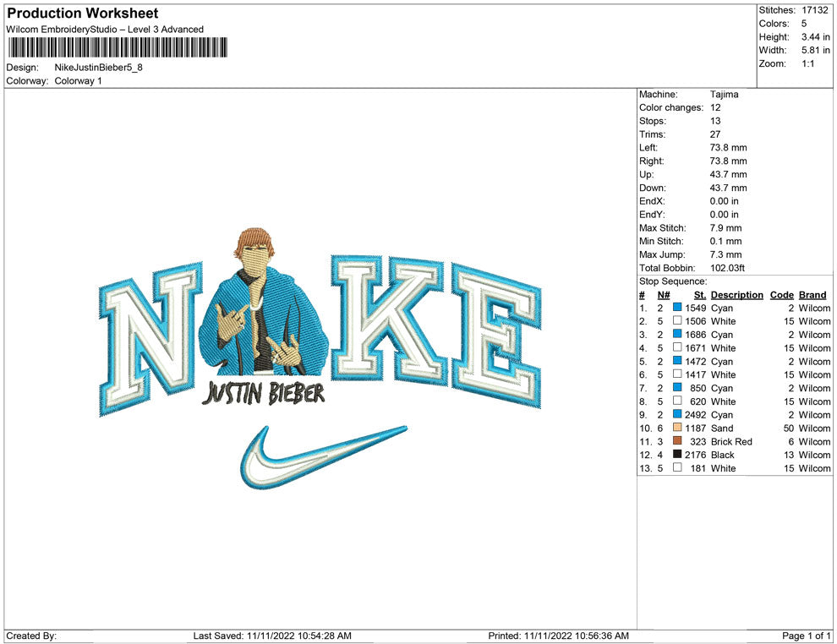Screen dimensions: 837x644
Task: Click the Code column header
Action: coord(781,294)
